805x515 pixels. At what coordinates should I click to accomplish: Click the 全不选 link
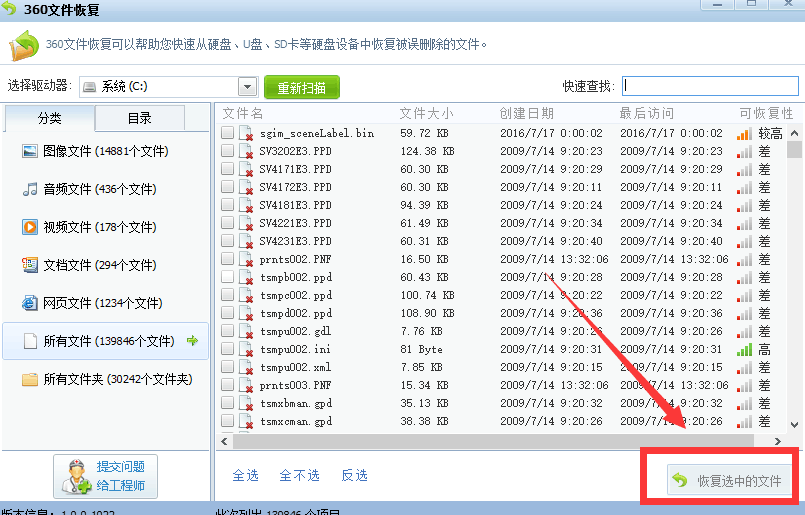coord(299,475)
